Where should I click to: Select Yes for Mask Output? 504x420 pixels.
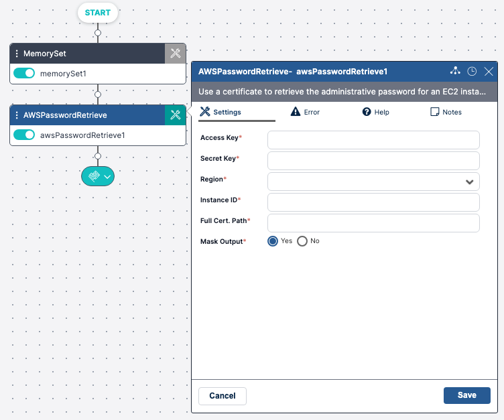click(273, 241)
